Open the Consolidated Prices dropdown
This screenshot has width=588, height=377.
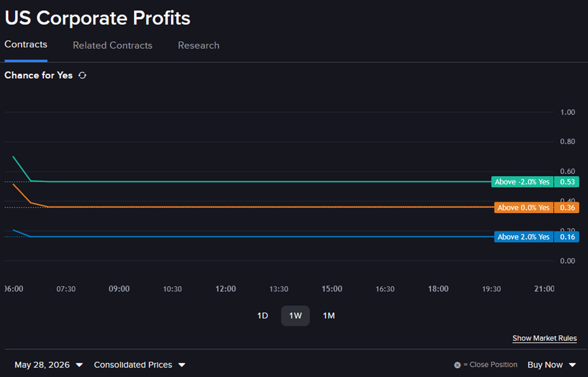(139, 365)
